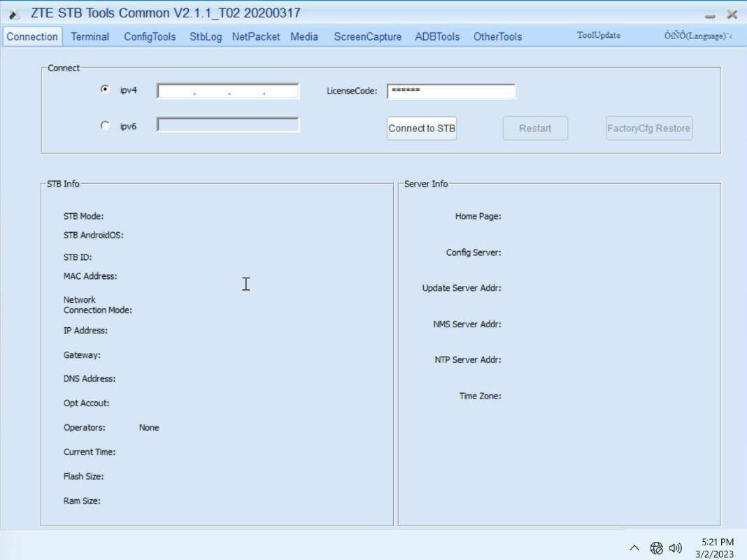The width and height of the screenshot is (747, 560).
Task: Open the volume speaker tray icon
Action: coord(676,548)
